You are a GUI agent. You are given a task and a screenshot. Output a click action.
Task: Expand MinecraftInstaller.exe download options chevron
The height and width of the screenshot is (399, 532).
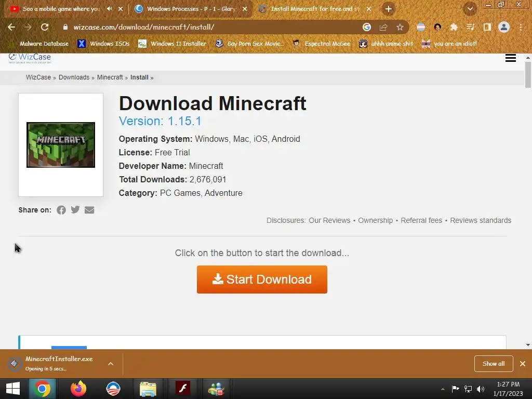pyautogui.click(x=111, y=364)
